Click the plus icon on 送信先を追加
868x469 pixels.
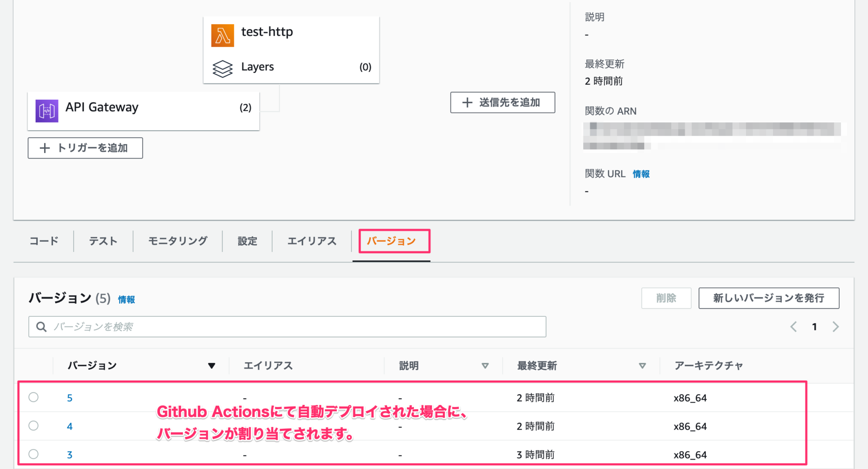tap(467, 102)
